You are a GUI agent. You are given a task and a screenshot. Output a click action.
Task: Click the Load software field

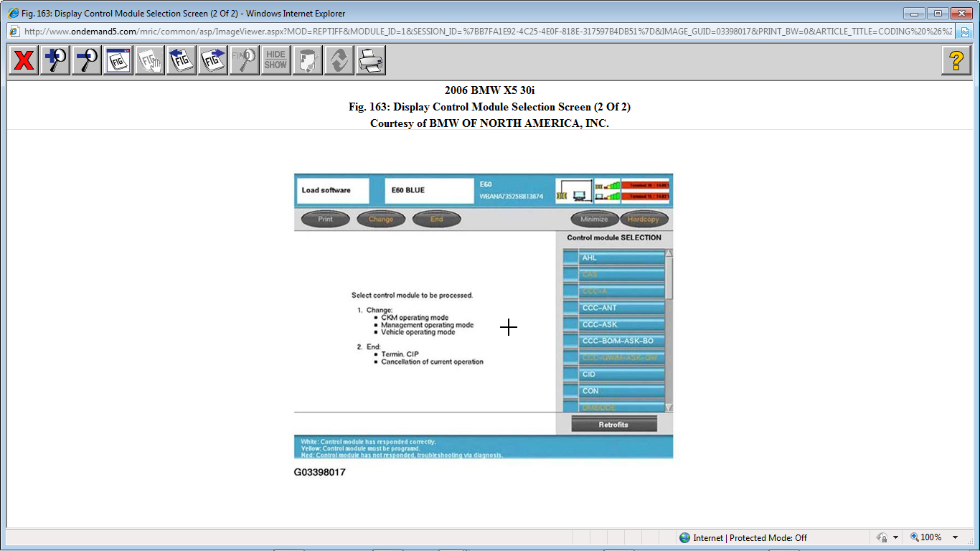[x=333, y=190]
